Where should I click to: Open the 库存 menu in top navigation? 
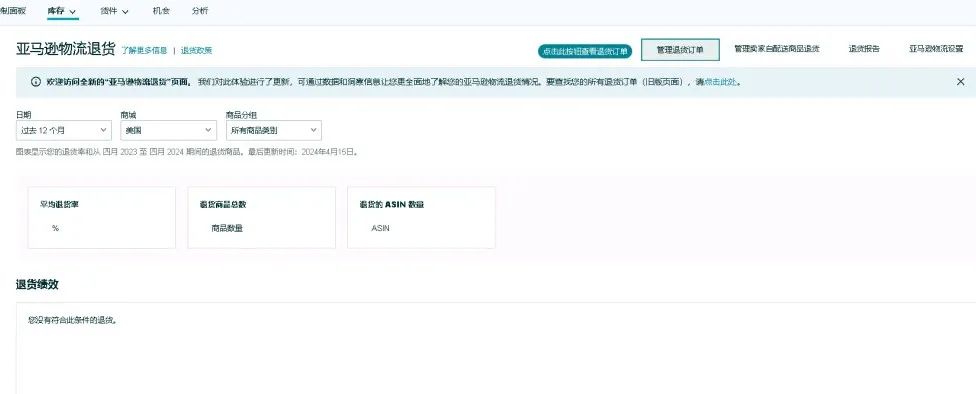click(x=62, y=11)
